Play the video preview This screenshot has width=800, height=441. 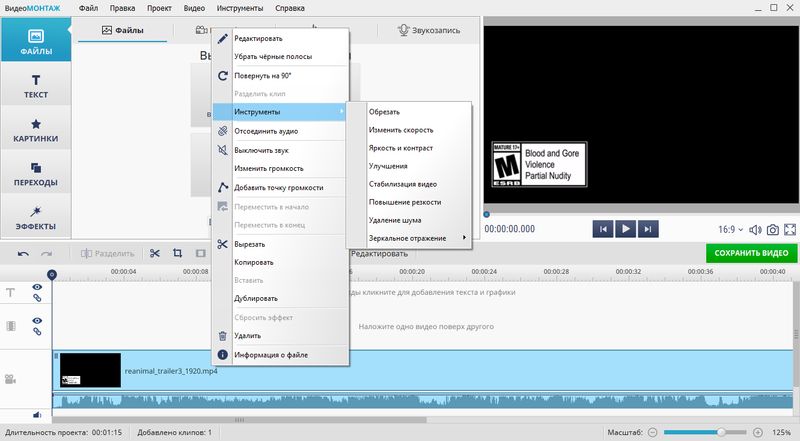[x=626, y=229]
